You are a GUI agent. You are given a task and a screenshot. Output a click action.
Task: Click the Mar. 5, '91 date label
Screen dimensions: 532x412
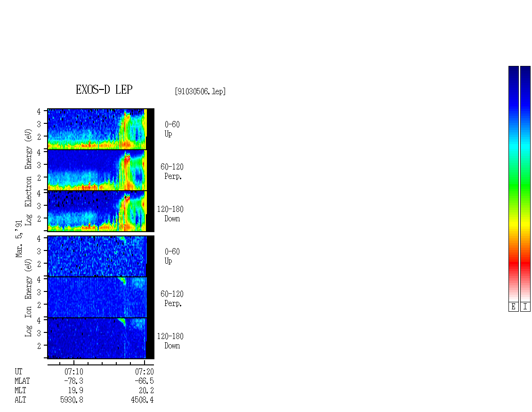pyautogui.click(x=19, y=239)
